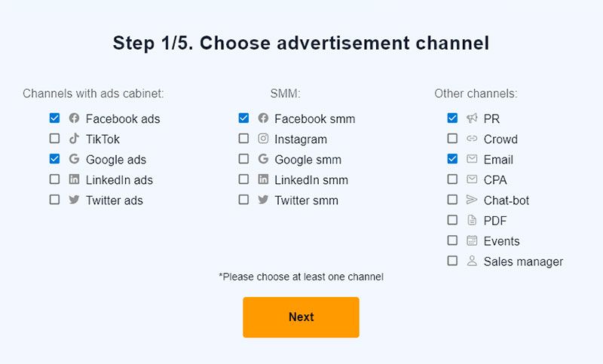Check the CPA channel checkbox
603x364 pixels.
(x=452, y=179)
